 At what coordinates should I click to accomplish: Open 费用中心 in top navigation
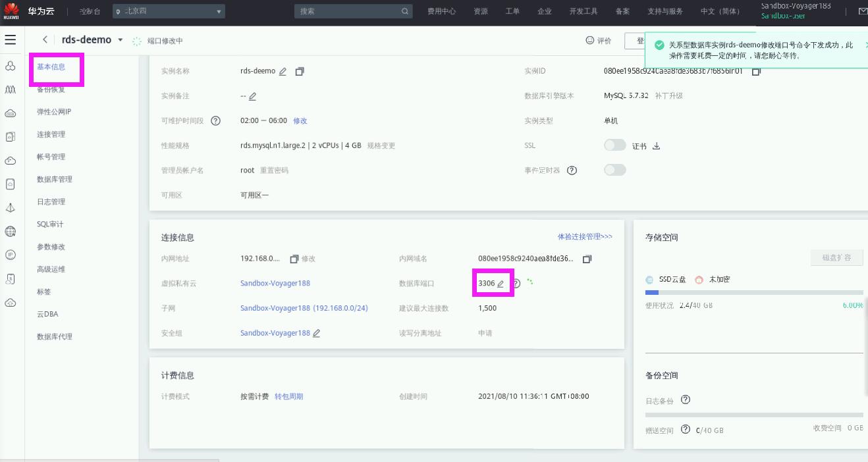pyautogui.click(x=441, y=11)
